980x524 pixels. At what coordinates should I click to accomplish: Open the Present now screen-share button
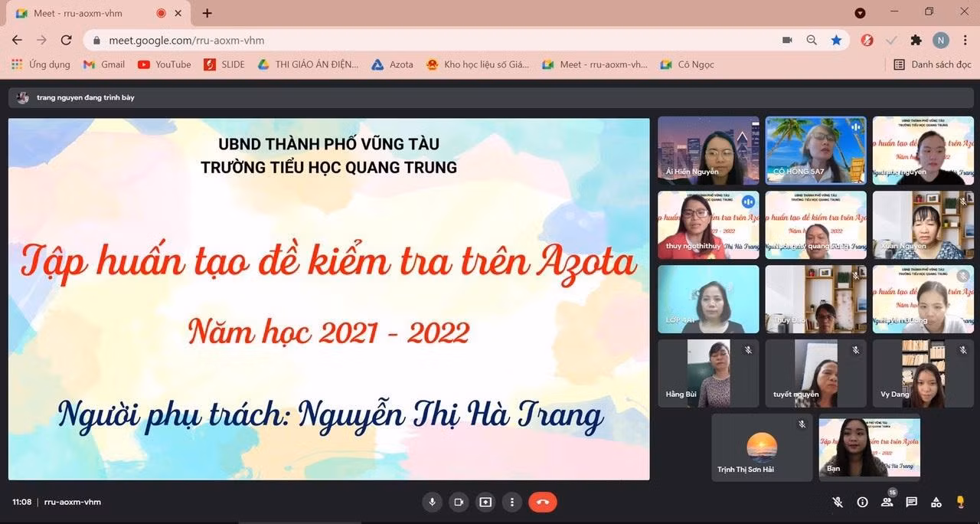tap(485, 502)
